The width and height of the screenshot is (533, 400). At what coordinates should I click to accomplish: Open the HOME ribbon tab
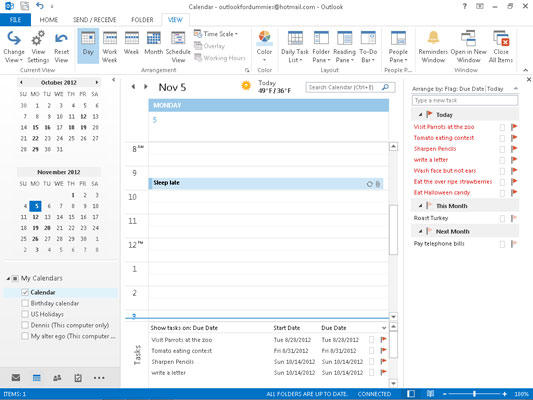[49, 20]
